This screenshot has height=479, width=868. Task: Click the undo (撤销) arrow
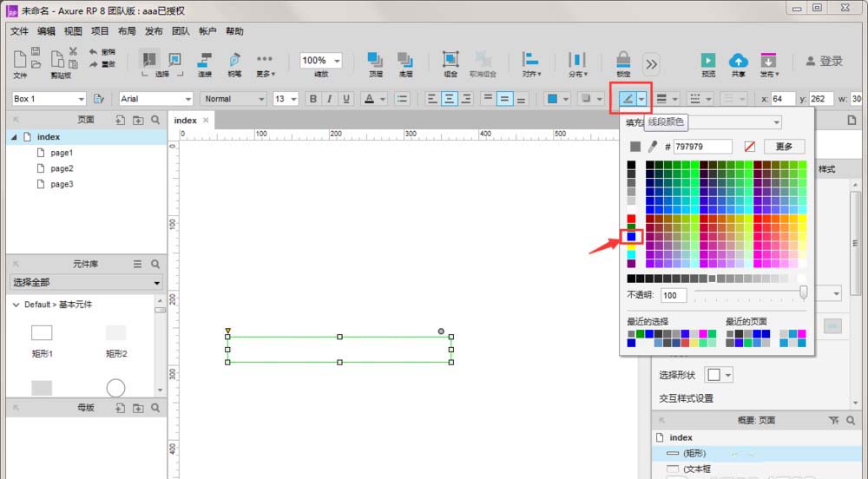click(x=93, y=52)
